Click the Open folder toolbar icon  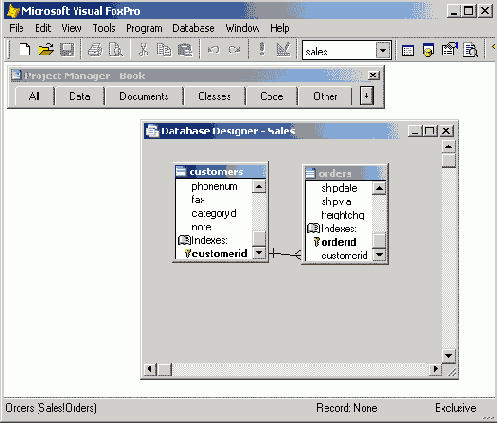(46, 50)
